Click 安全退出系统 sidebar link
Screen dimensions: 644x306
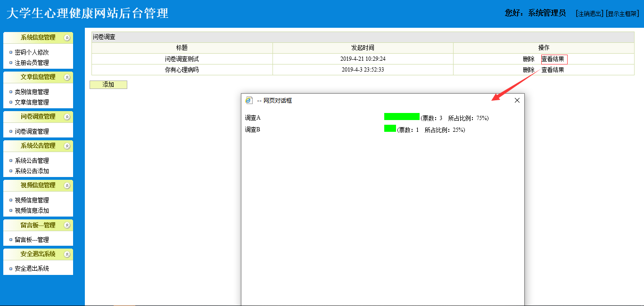coord(32,269)
